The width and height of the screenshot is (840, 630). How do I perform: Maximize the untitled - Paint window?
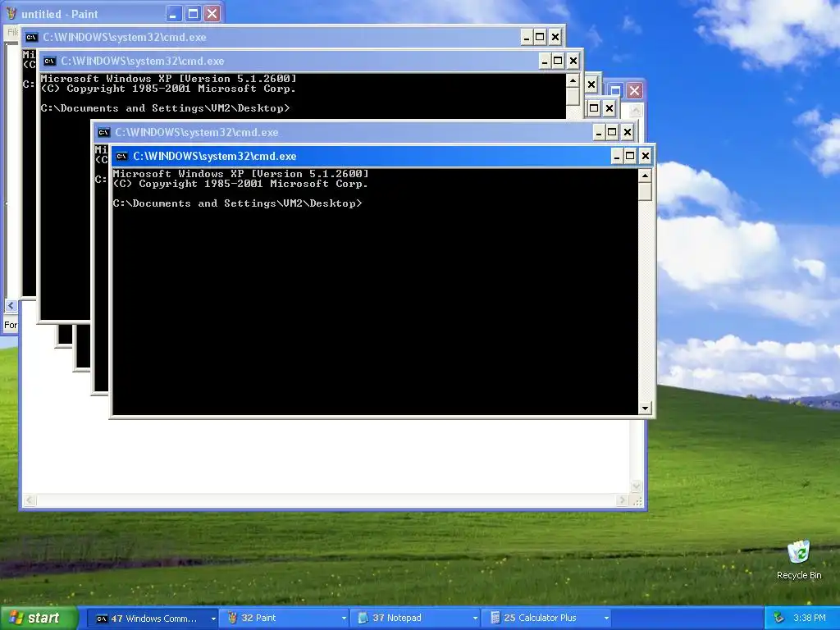(193, 13)
